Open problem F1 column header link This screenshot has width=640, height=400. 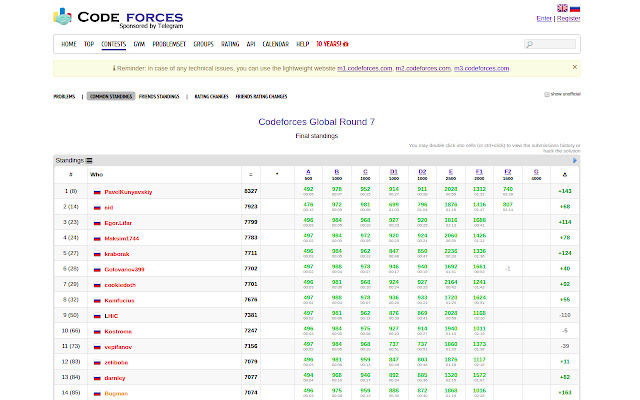click(x=479, y=172)
